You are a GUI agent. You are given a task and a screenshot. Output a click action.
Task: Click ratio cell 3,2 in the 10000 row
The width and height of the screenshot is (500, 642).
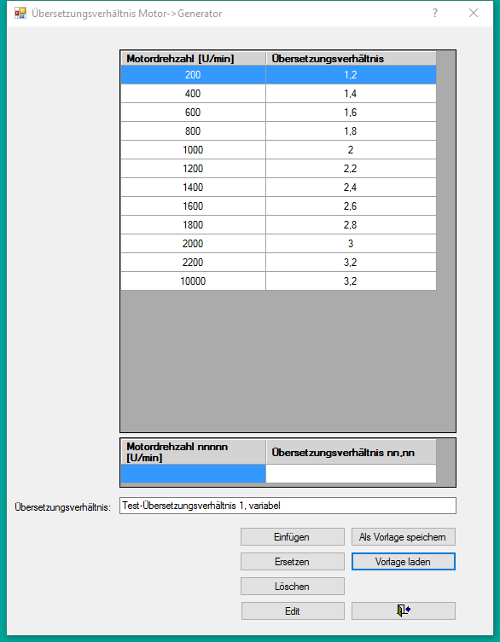click(x=351, y=281)
